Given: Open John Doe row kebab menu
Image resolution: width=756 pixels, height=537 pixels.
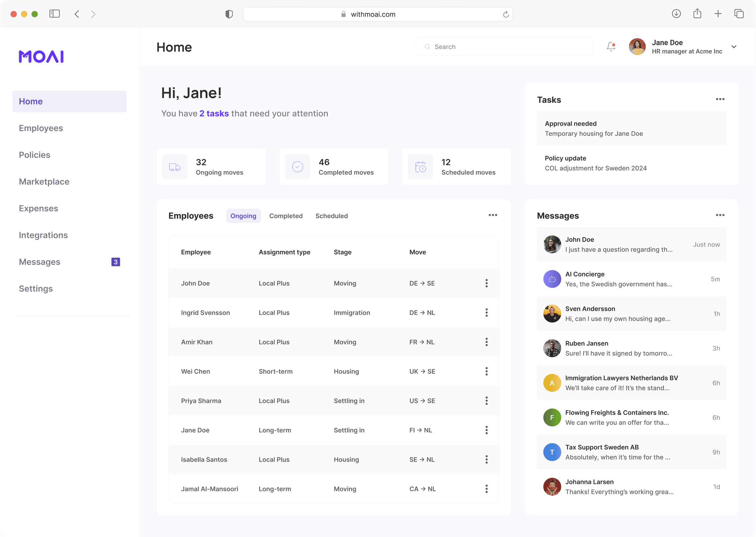Looking at the screenshot, I should pos(487,283).
